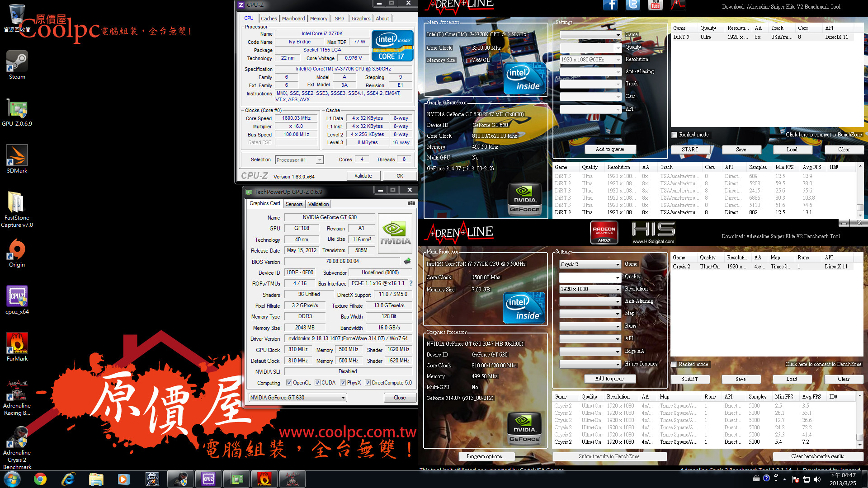Open the GPU-Z.0.6.9 desktop shortcut
Image resolution: width=868 pixels, height=488 pixels.
[17, 112]
